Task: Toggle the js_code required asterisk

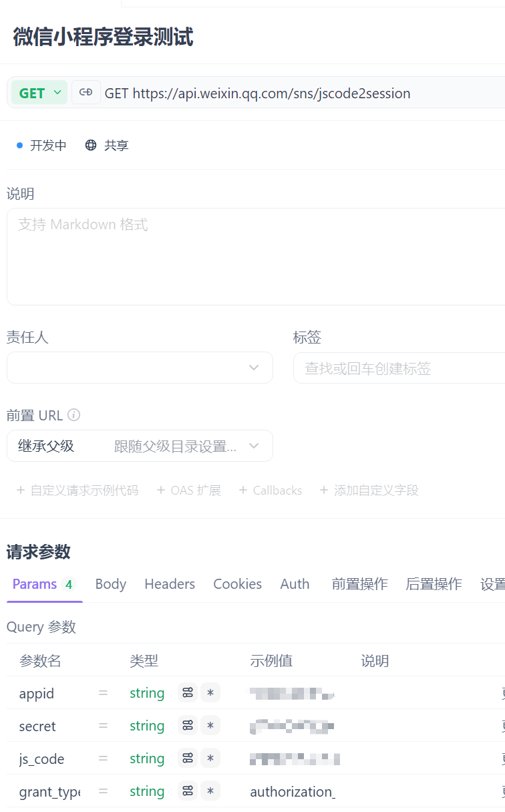Action: [210, 759]
